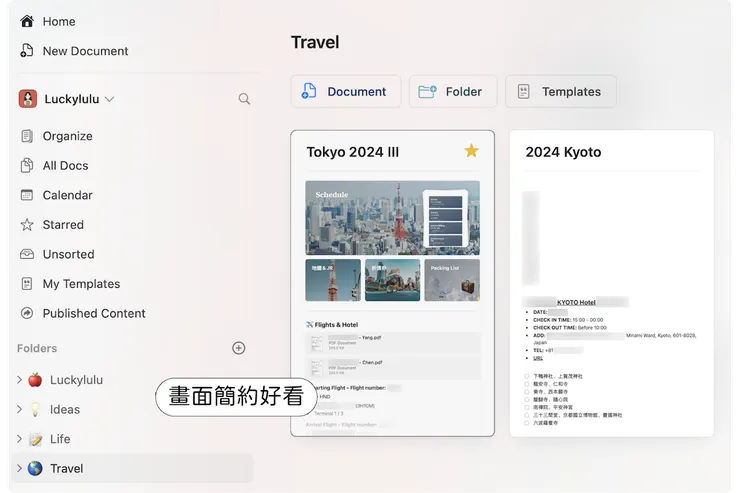This screenshot has width=740, height=493.
Task: Click the Document button's page icon
Action: point(309,91)
